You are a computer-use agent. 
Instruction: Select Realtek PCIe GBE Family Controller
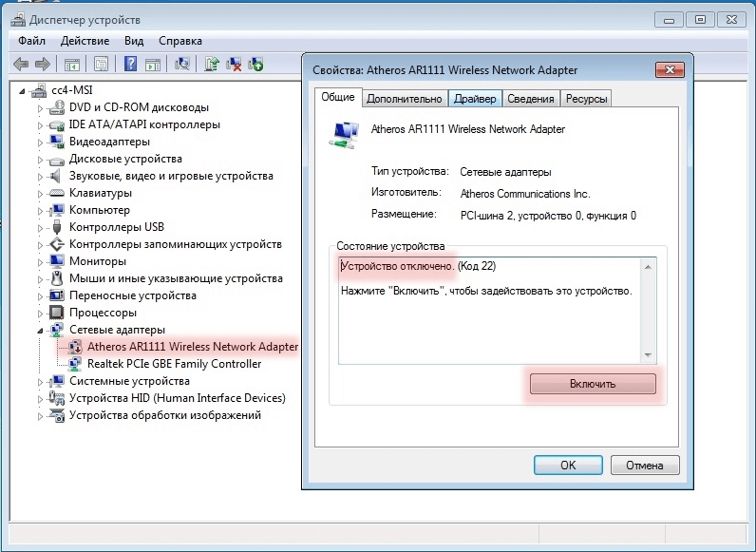click(x=174, y=364)
